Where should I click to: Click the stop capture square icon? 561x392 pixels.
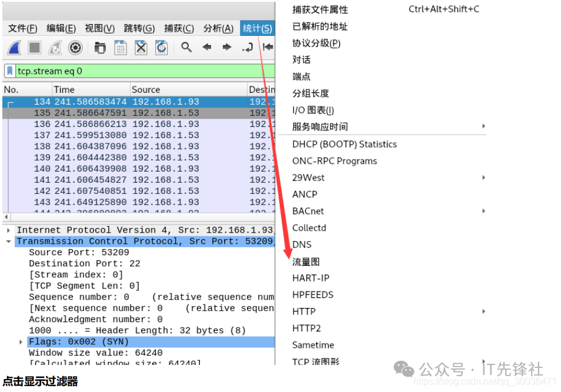tap(35, 48)
